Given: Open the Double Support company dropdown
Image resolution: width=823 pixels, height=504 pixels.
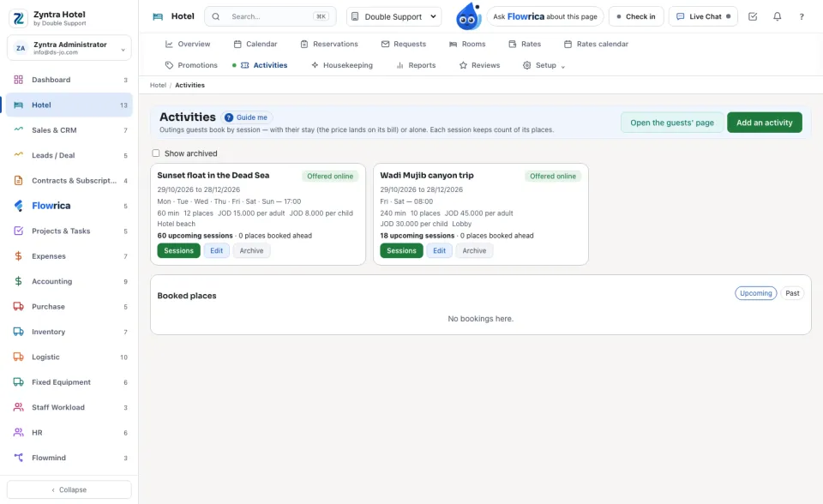Looking at the screenshot, I should (393, 16).
